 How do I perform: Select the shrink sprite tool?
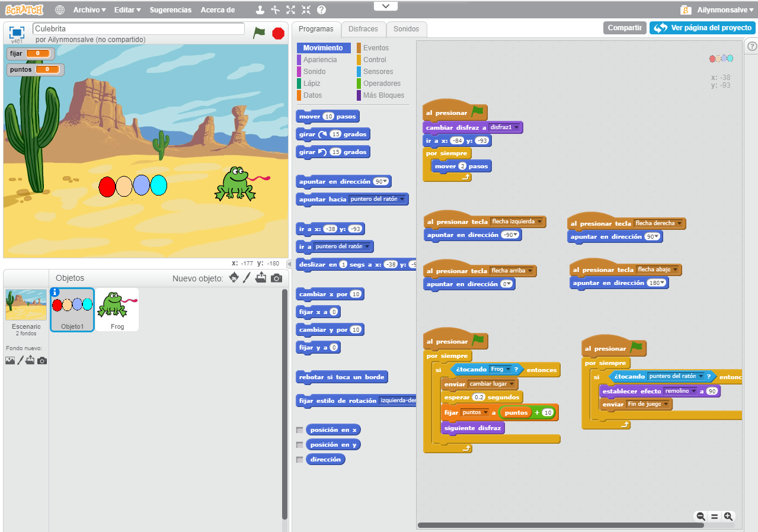[x=306, y=9]
